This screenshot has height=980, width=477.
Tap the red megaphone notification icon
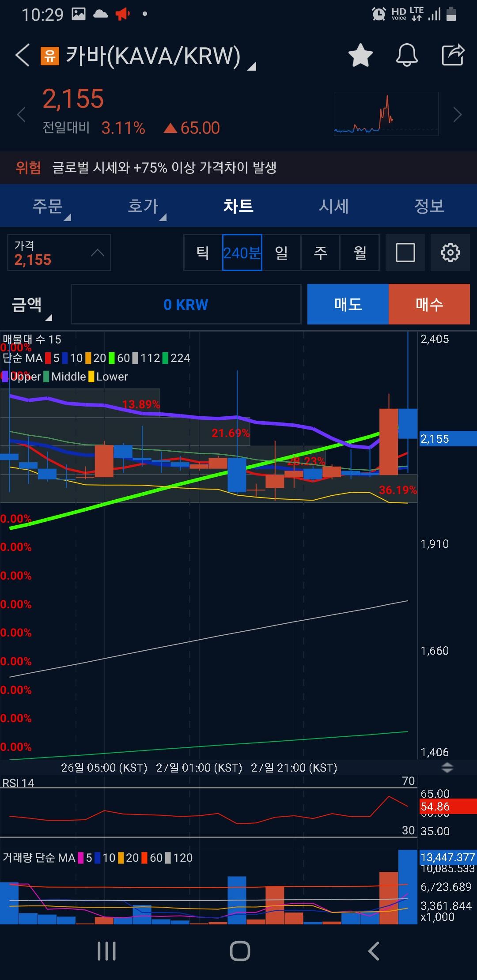[123, 15]
